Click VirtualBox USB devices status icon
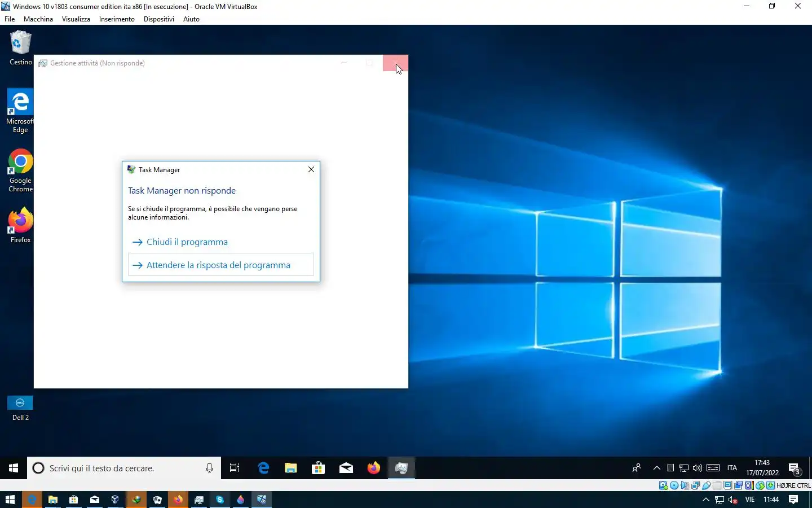Screen dimensions: 812x508 pos(706,485)
